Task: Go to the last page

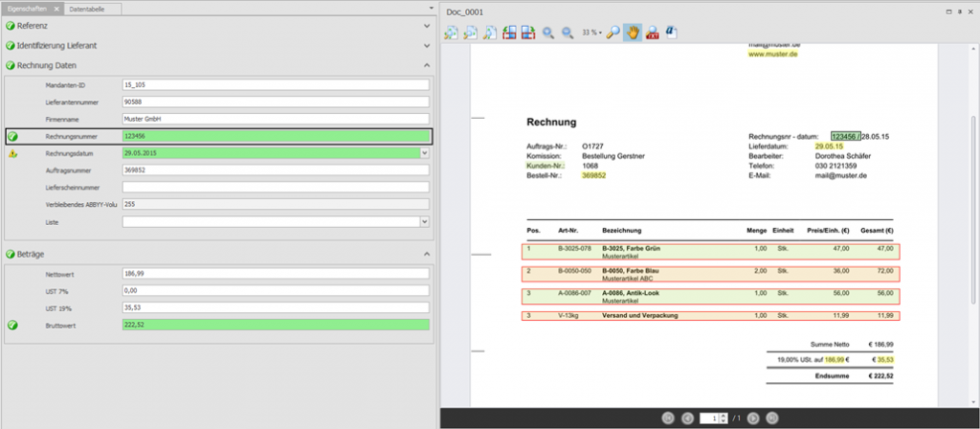Action: 772,418
